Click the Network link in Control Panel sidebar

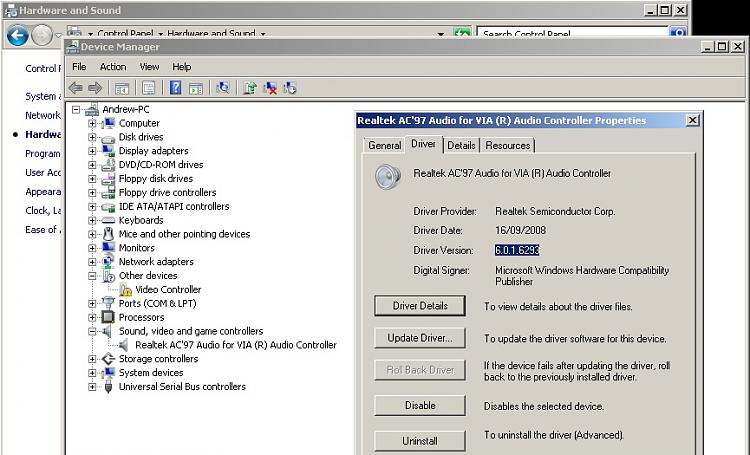pos(43,116)
